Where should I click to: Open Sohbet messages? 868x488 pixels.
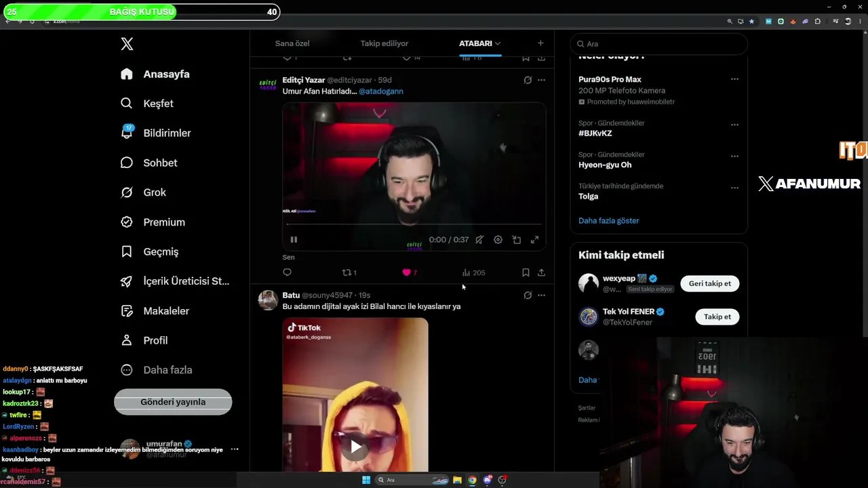pyautogui.click(x=149, y=163)
